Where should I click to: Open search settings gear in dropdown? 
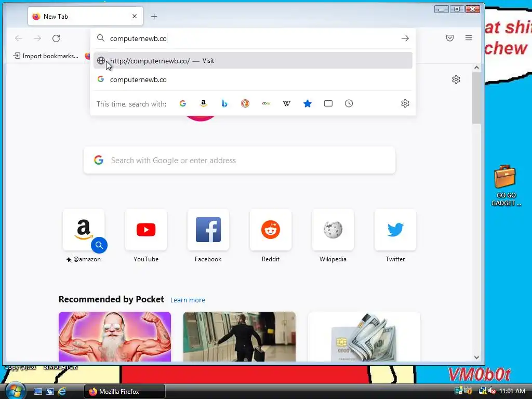405,103
